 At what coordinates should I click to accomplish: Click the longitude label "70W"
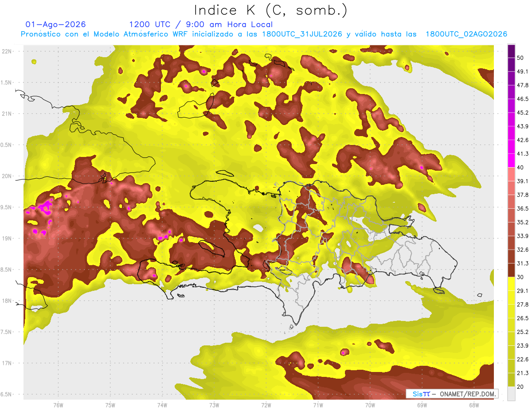[x=370, y=405]
